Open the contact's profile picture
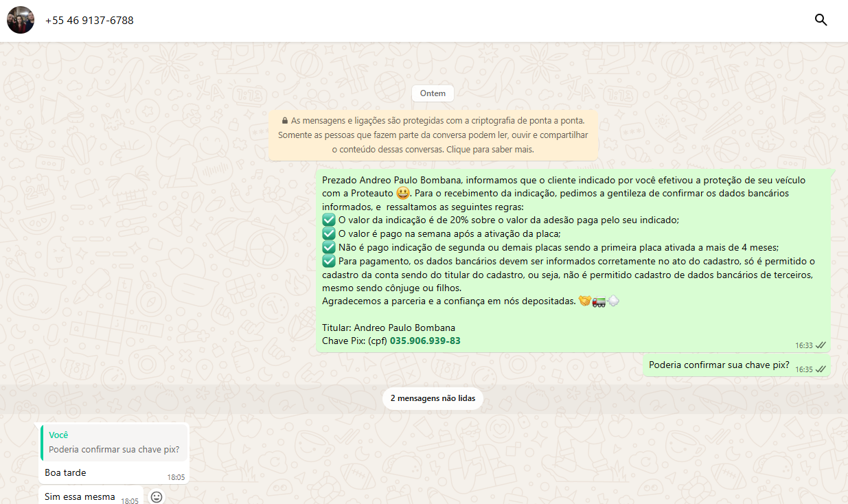848x504 pixels. pyautogui.click(x=21, y=20)
